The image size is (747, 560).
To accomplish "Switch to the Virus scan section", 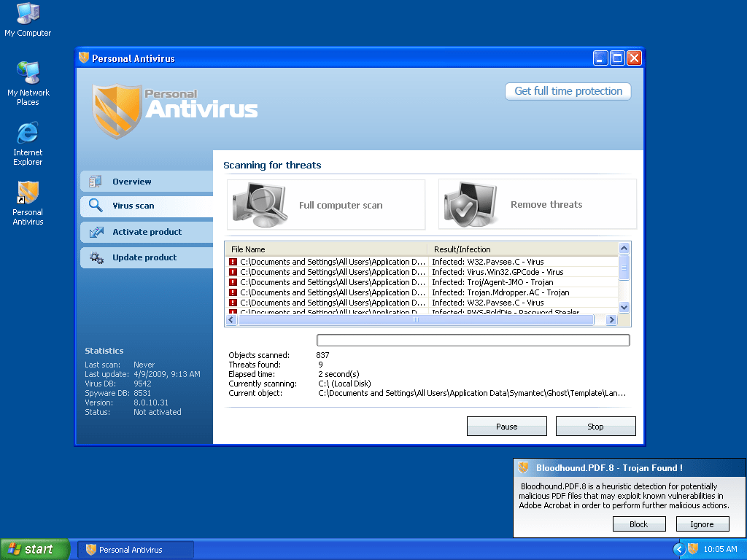I will pos(133,206).
